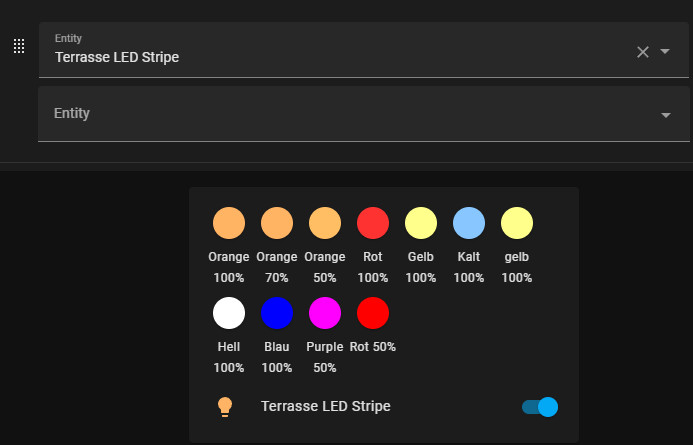Pick the Kalt 100% blue preset

469,223
